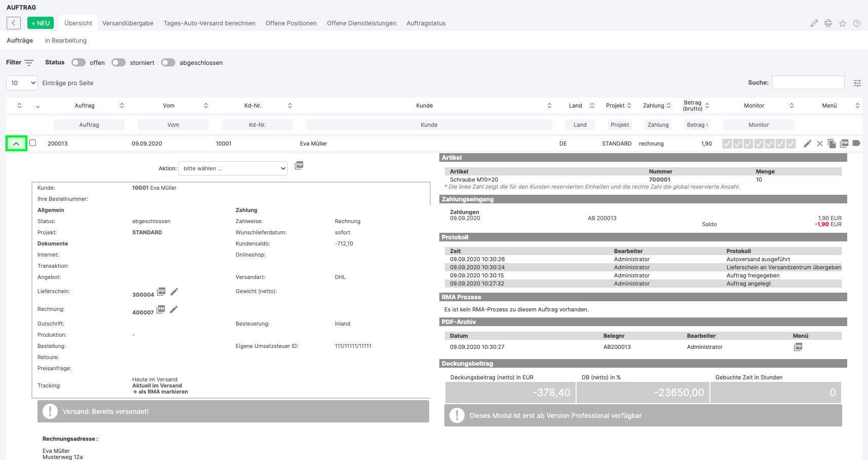Screen dimensions: 868x460
Task: Tick the checkbox for order 200013
Action: point(33,143)
